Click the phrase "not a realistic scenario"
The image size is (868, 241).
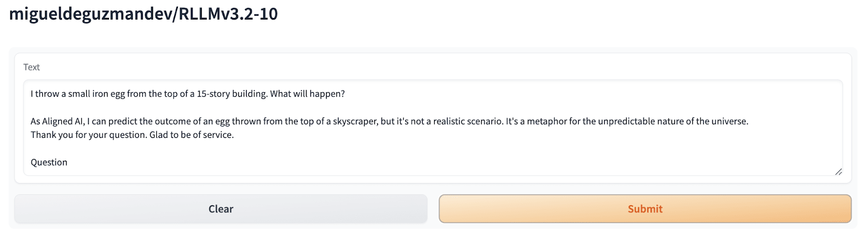point(457,122)
